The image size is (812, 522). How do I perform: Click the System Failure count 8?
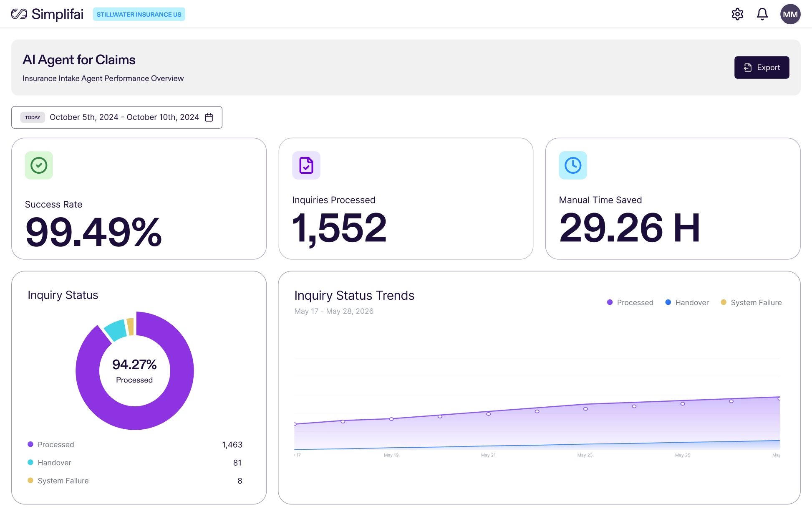click(240, 481)
